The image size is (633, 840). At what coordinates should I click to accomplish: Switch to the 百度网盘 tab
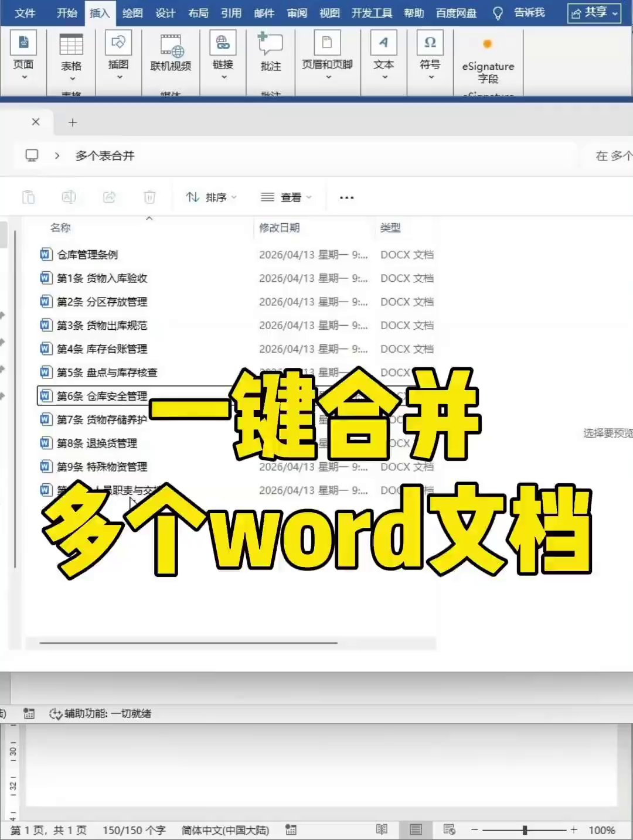point(457,13)
